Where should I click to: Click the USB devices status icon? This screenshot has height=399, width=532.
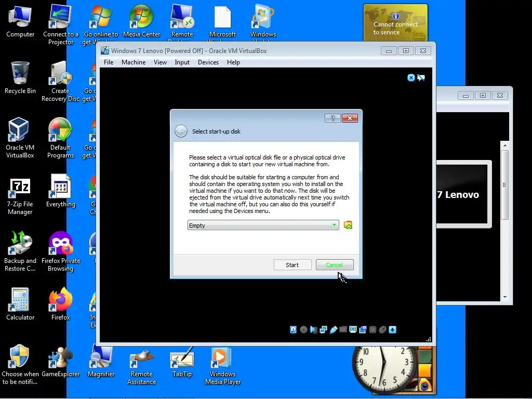click(x=333, y=329)
